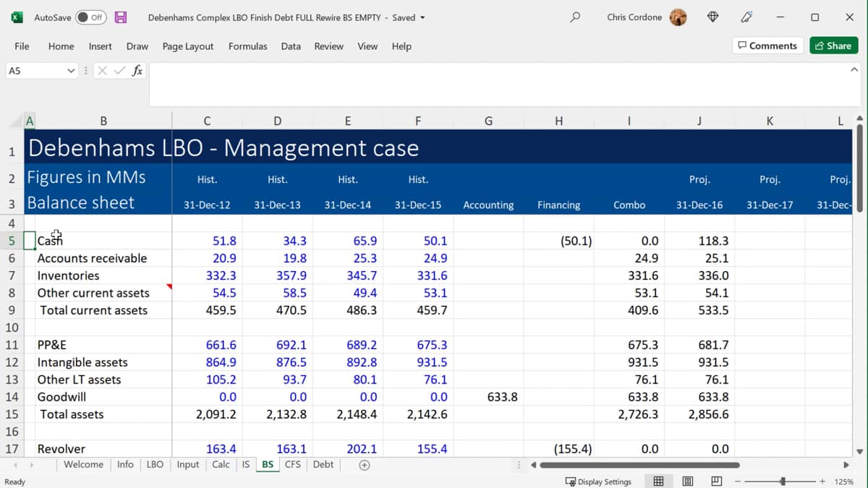Open Display Settings in status bar

[x=599, y=481]
